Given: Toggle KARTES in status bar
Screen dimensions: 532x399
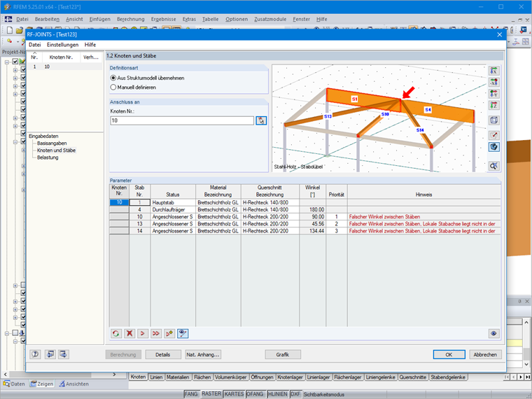Looking at the screenshot, I should [x=234, y=394].
